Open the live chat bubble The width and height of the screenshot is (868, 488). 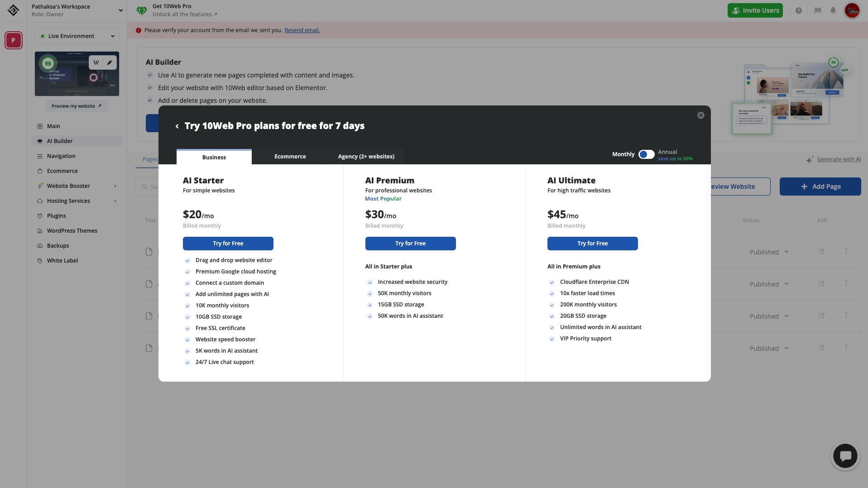[845, 456]
